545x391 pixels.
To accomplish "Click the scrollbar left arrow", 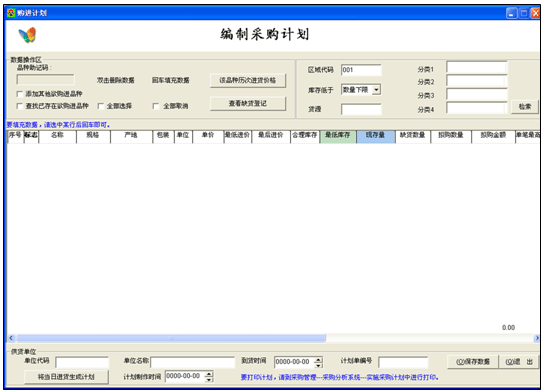I will pyautogui.click(x=11, y=338).
